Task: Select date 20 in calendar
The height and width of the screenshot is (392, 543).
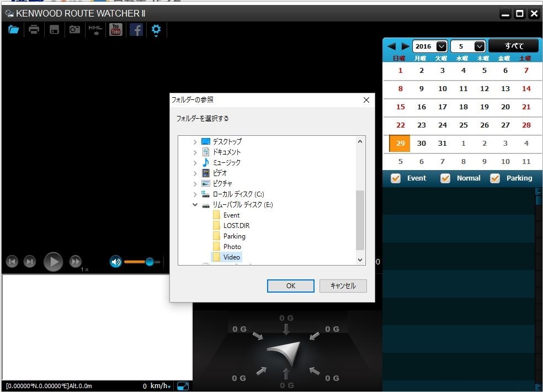Action: pos(505,107)
